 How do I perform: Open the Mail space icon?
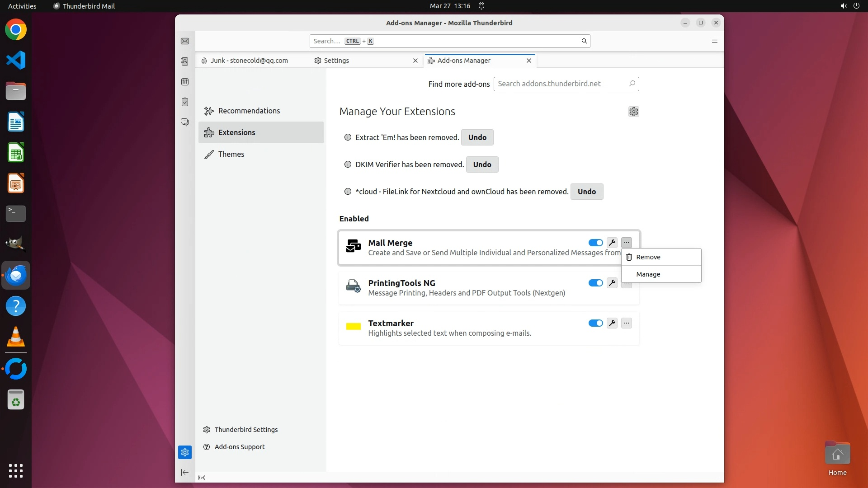click(185, 41)
